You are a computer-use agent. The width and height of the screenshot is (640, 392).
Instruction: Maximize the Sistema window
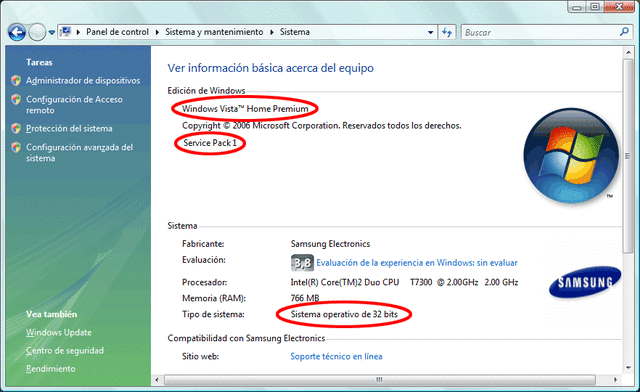coord(595,7)
